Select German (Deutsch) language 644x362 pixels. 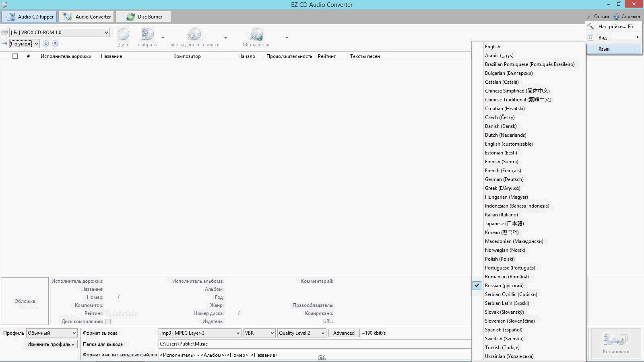click(x=528, y=179)
